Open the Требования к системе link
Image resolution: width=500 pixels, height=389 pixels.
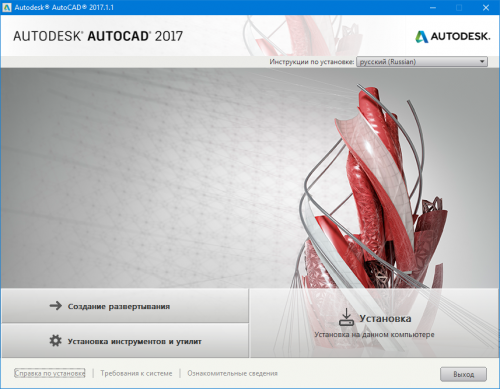click(136, 373)
